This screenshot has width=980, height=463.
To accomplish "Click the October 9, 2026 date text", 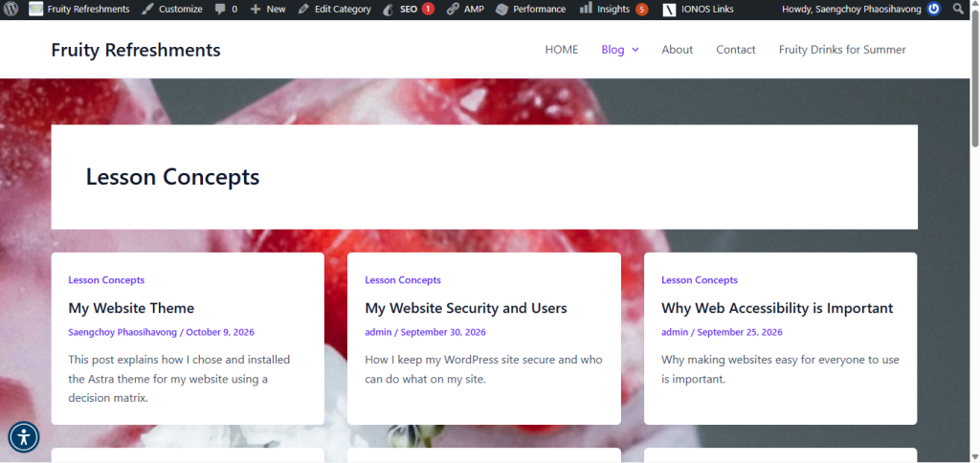I will [x=220, y=332].
